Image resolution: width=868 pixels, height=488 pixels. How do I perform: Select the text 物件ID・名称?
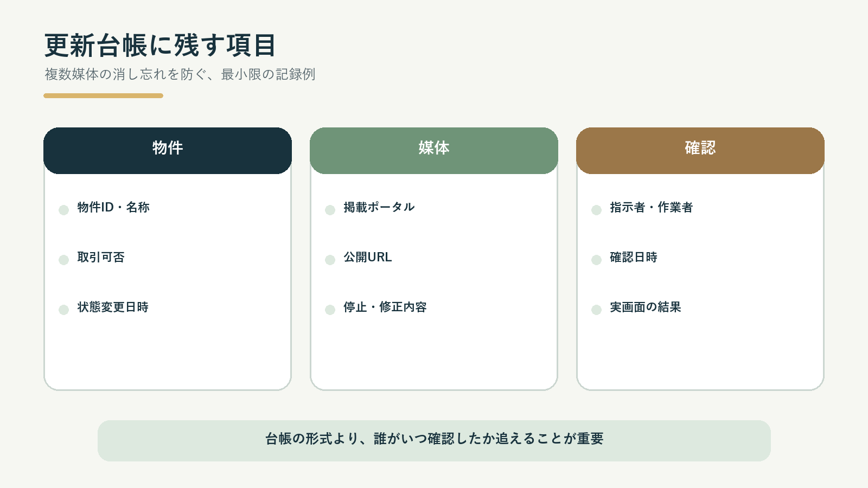click(113, 207)
